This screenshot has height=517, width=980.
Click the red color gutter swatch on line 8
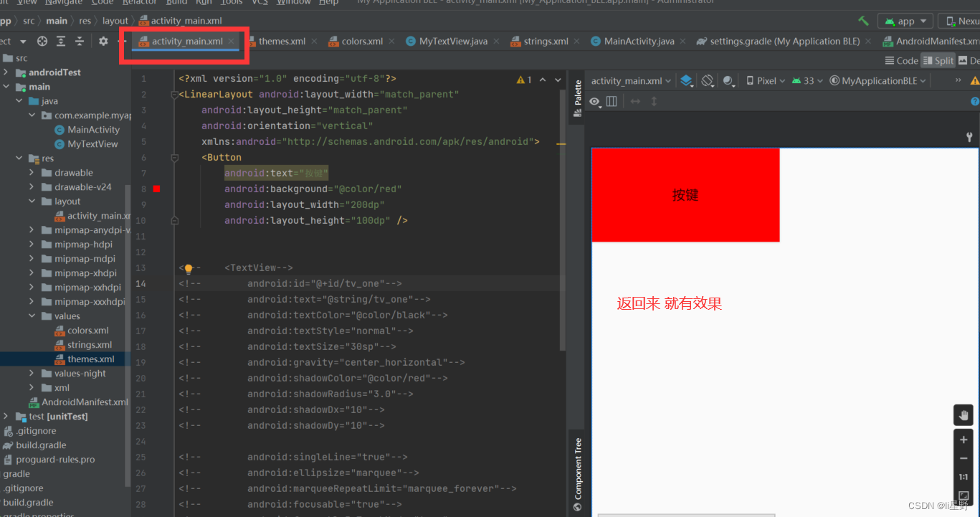[x=156, y=189]
